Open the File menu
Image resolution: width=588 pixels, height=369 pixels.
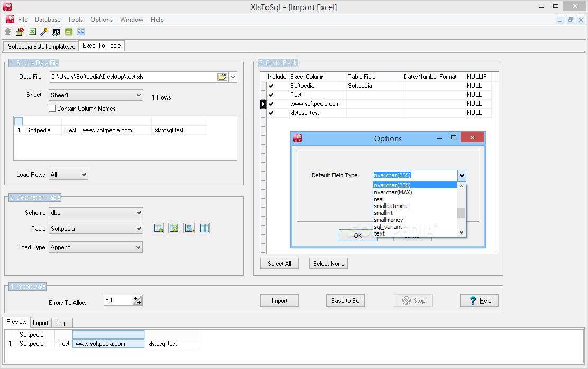point(23,20)
